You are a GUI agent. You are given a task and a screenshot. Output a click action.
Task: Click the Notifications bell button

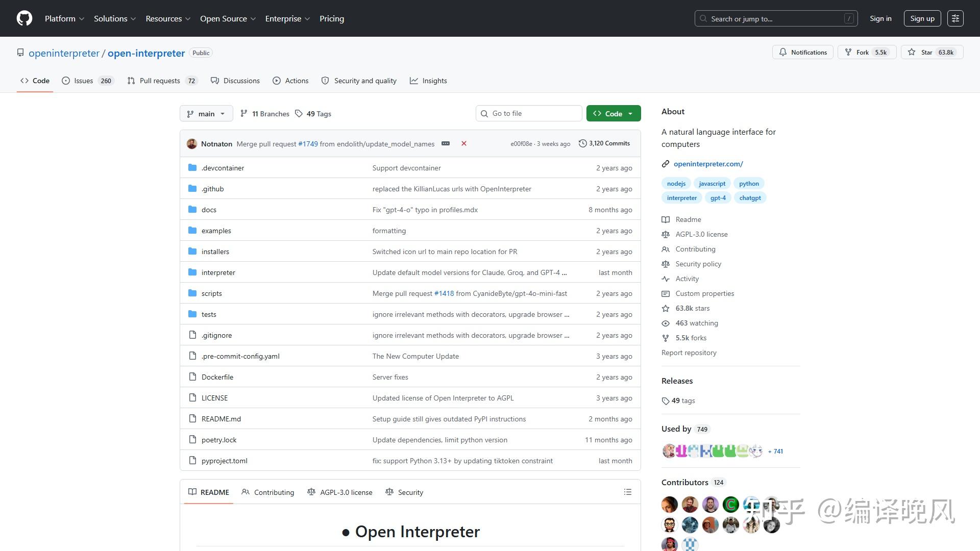[802, 52]
